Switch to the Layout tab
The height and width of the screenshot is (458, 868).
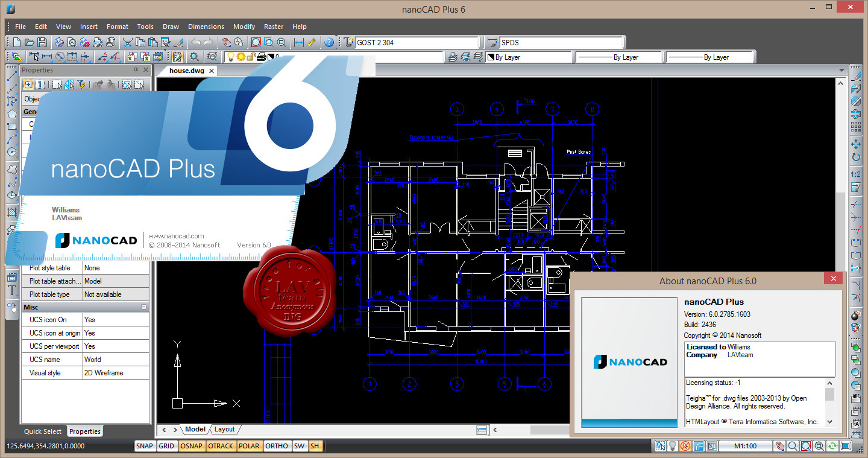point(224,430)
